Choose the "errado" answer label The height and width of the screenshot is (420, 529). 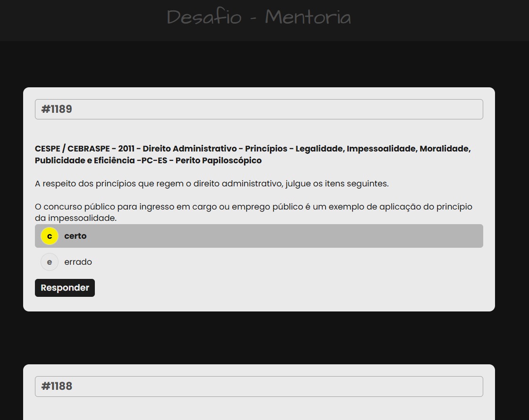[78, 262]
